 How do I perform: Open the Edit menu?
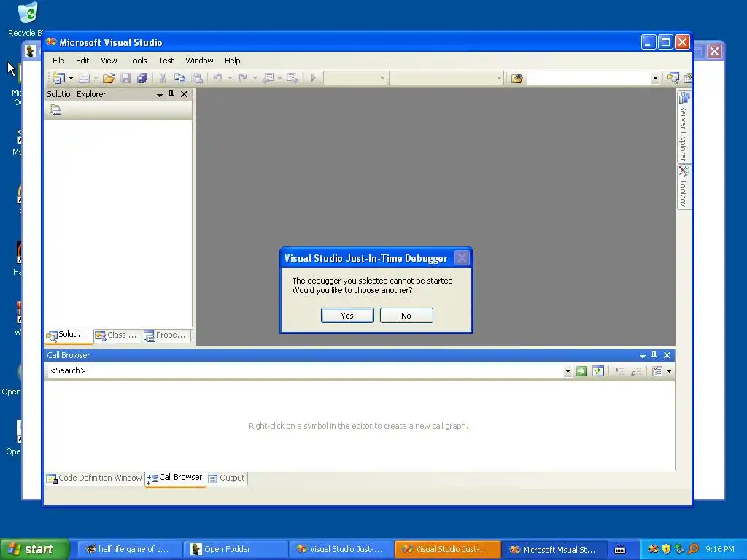[82, 61]
